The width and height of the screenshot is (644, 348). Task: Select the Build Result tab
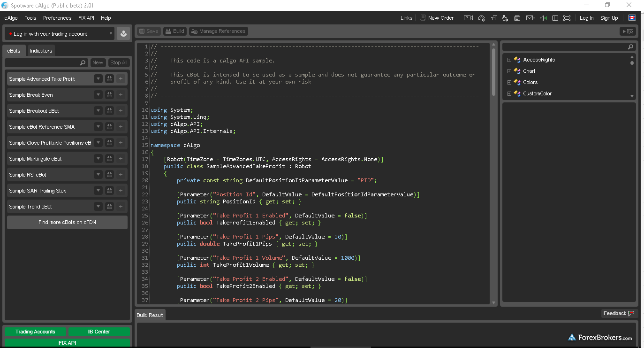150,315
